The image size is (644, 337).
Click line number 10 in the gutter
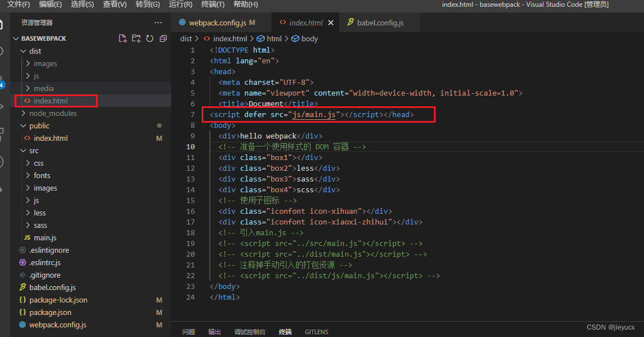(190, 146)
